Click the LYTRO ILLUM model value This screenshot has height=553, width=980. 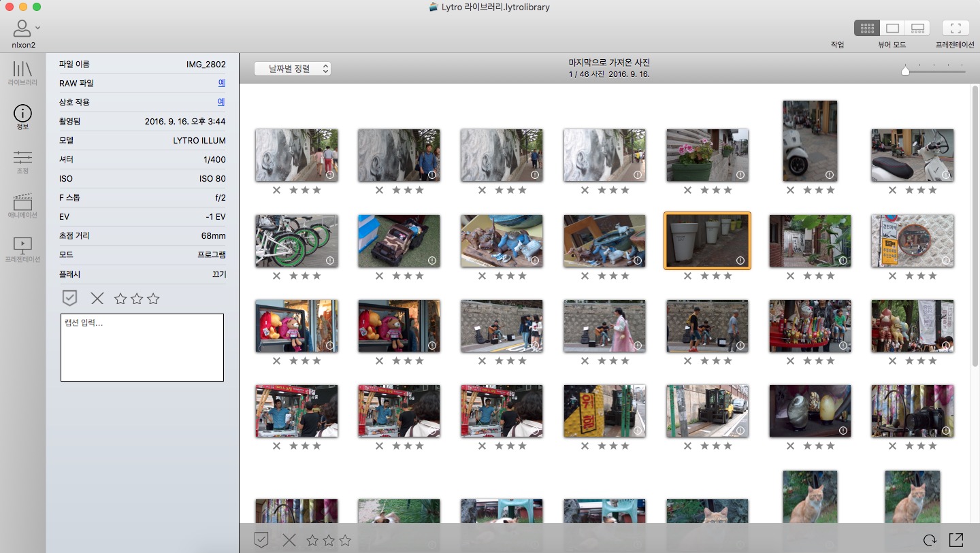pos(199,141)
